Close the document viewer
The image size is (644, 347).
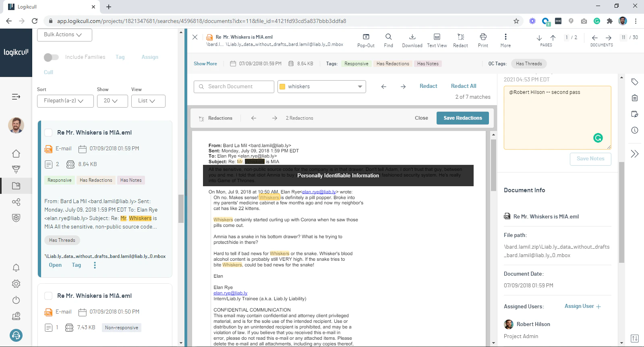195,37
